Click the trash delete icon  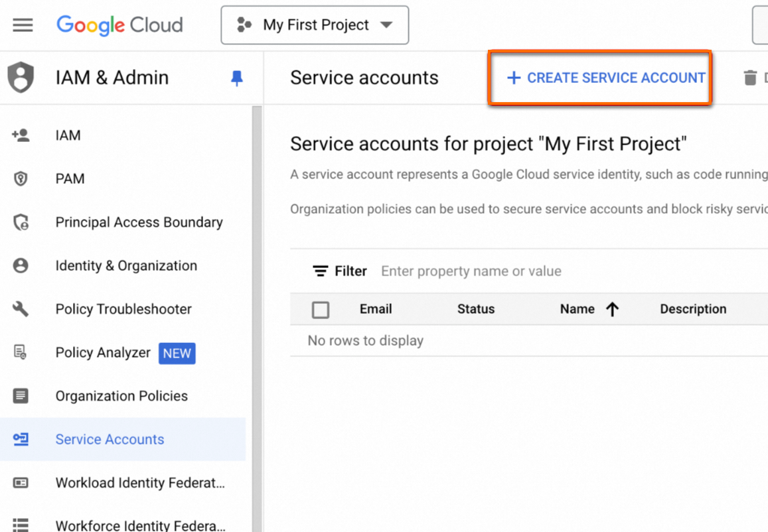click(x=750, y=78)
